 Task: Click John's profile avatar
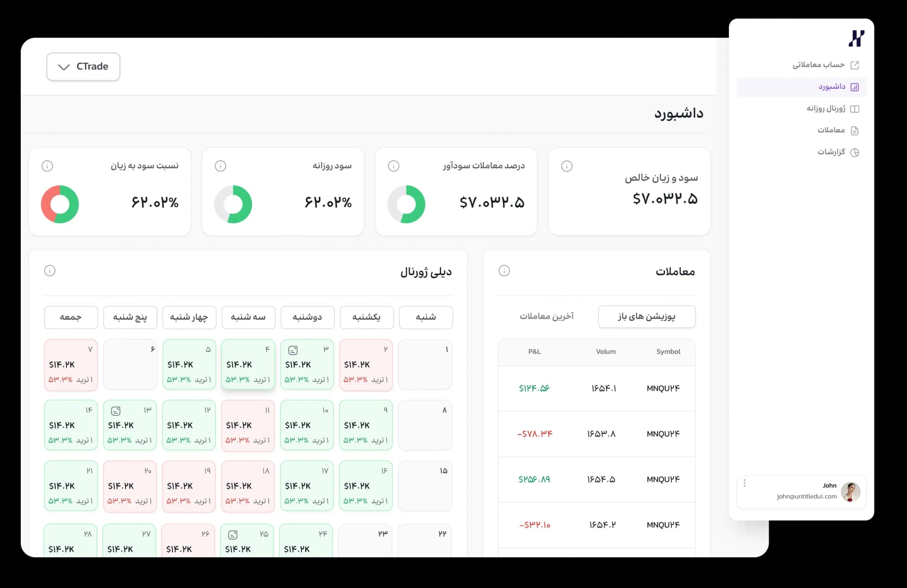tap(850, 492)
